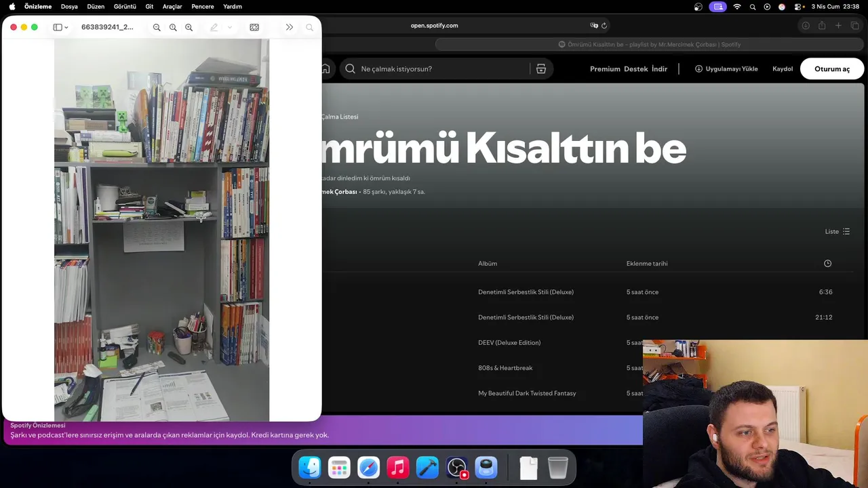Click the screen sharing icon in menu bar
Viewport: 868px width, 488px height.
click(x=717, y=7)
